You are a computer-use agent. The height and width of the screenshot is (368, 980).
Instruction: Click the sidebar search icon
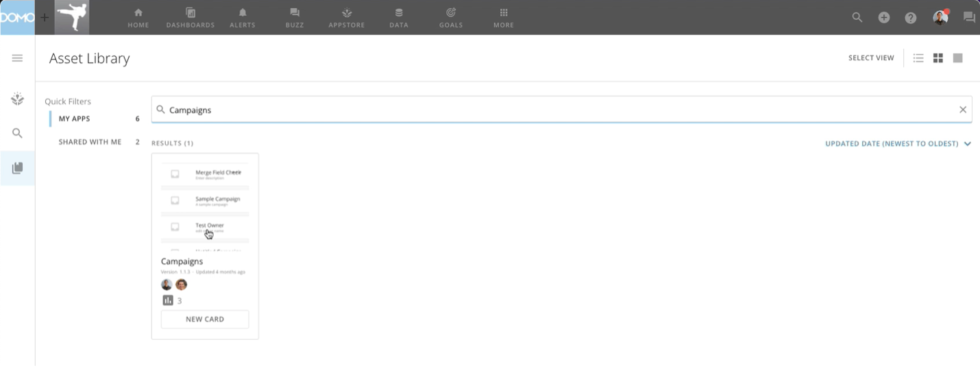click(x=18, y=133)
